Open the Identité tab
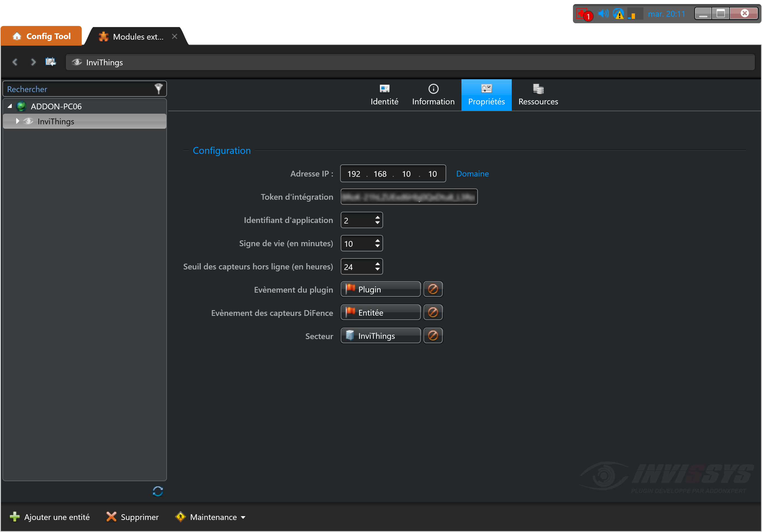Screen dimensions: 762x532 click(384, 95)
